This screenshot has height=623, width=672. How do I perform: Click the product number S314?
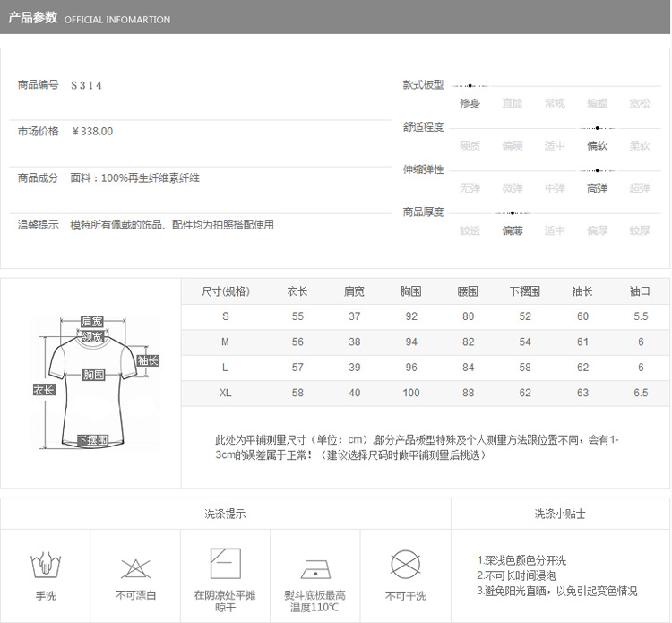coord(86,85)
